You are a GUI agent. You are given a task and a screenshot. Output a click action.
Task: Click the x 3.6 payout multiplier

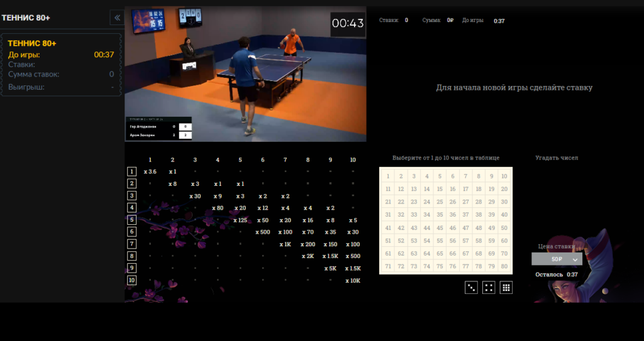[150, 171]
